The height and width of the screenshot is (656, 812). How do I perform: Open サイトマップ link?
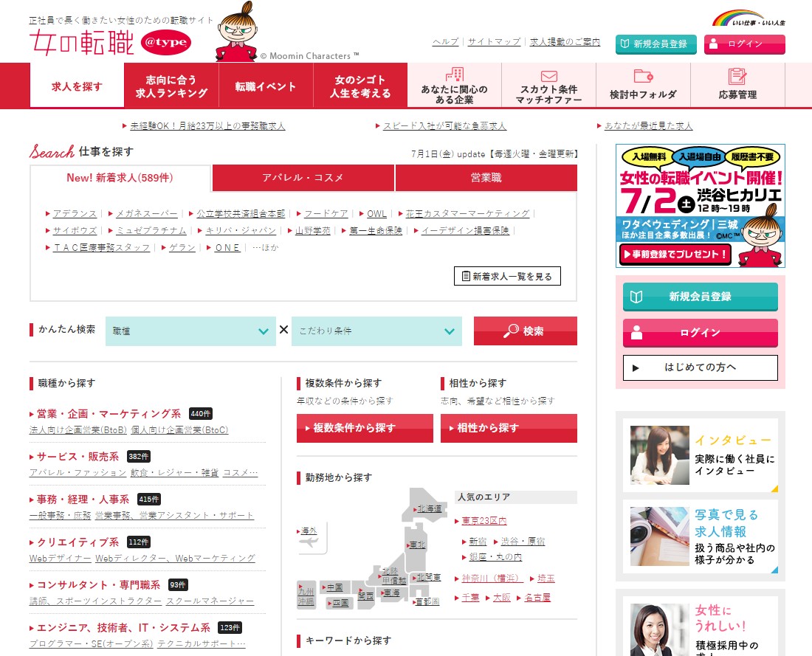[494, 42]
